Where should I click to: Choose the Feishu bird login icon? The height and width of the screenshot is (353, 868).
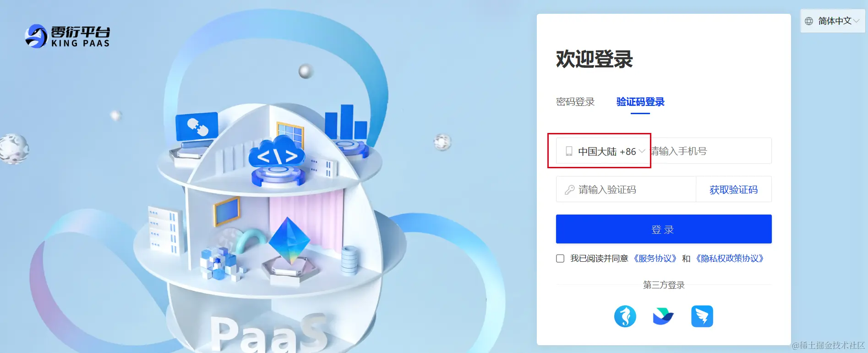tap(663, 316)
